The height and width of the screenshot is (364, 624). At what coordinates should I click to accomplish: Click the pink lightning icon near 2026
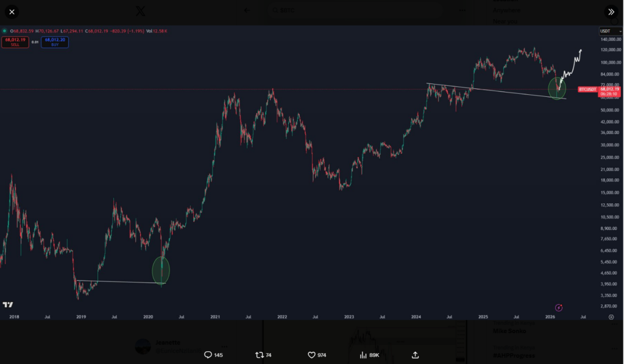(559, 308)
